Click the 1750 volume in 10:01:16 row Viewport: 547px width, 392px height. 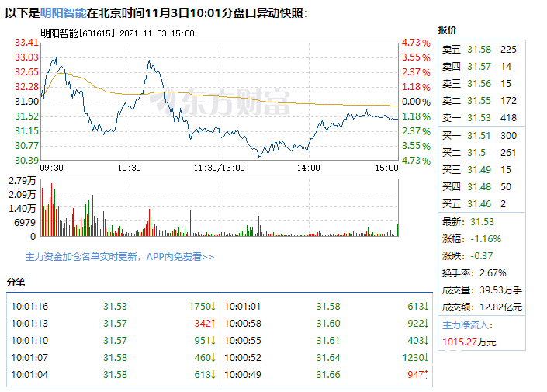[202, 307]
